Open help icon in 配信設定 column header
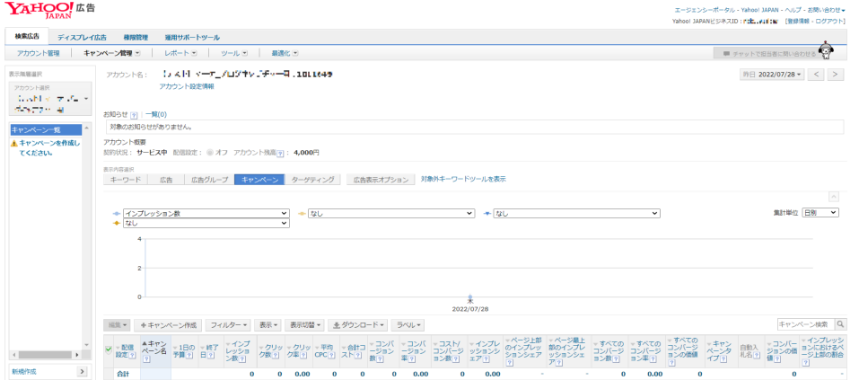 (133, 355)
